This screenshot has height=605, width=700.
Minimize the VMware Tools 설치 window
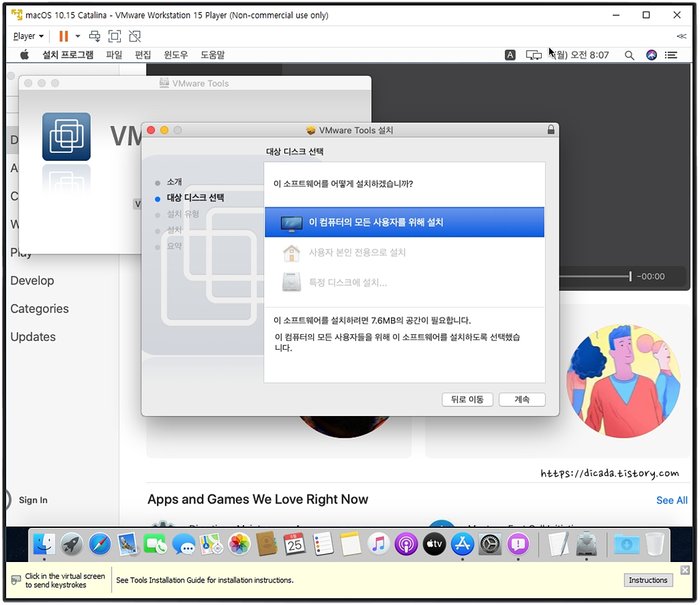point(164,130)
